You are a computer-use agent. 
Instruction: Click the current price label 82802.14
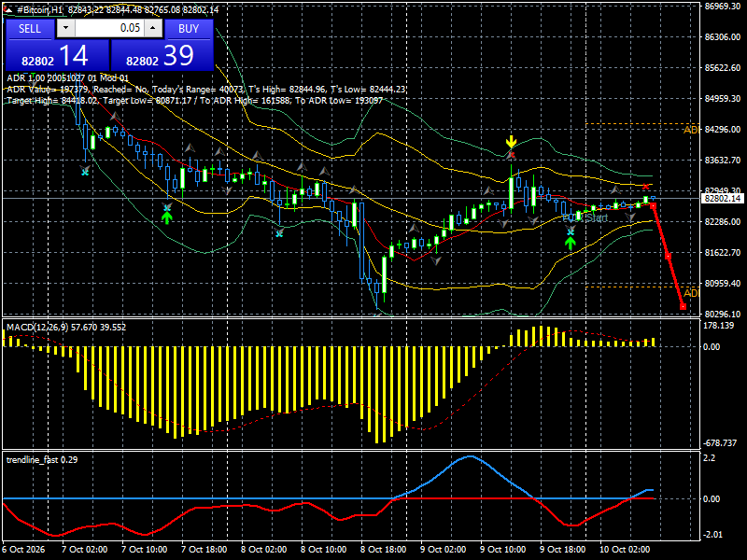point(723,199)
